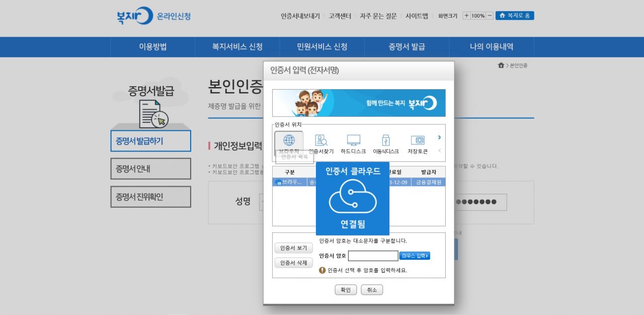
Task: Decrease screen size with minus button
Action: coord(490,16)
